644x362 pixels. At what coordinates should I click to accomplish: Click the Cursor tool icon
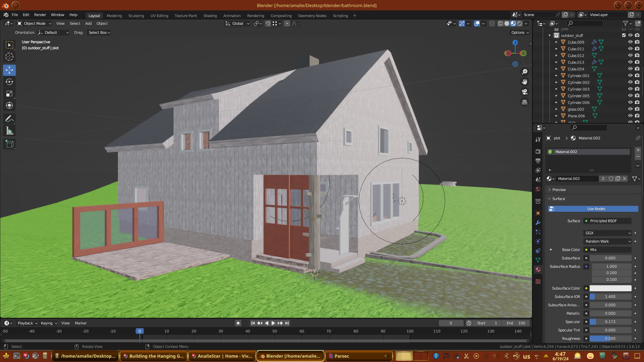(x=9, y=57)
